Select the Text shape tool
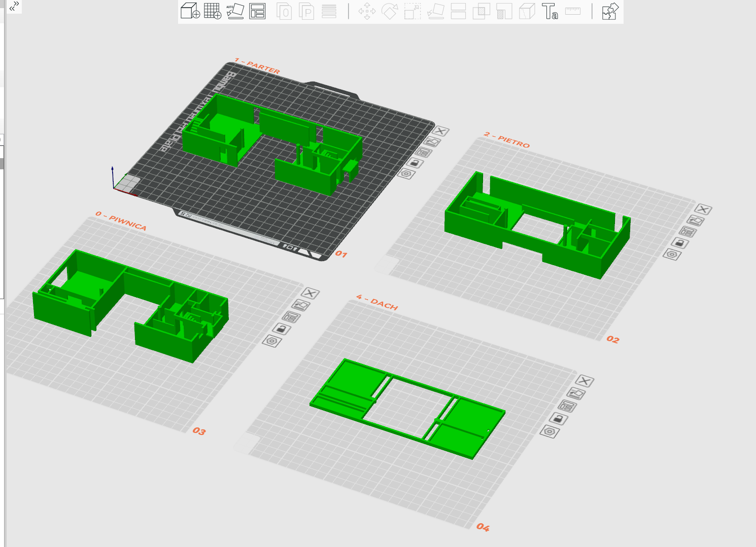The width and height of the screenshot is (756, 547). coord(550,11)
